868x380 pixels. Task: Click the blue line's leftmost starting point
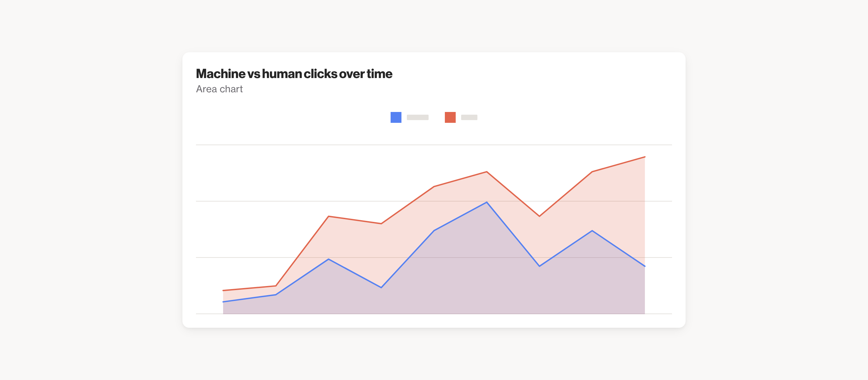(223, 302)
